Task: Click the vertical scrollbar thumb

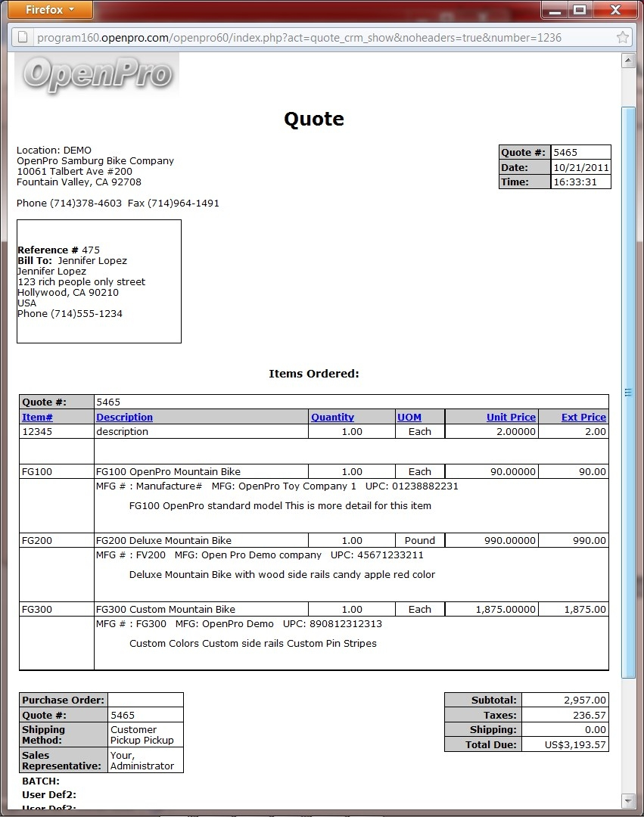Action: (627, 392)
